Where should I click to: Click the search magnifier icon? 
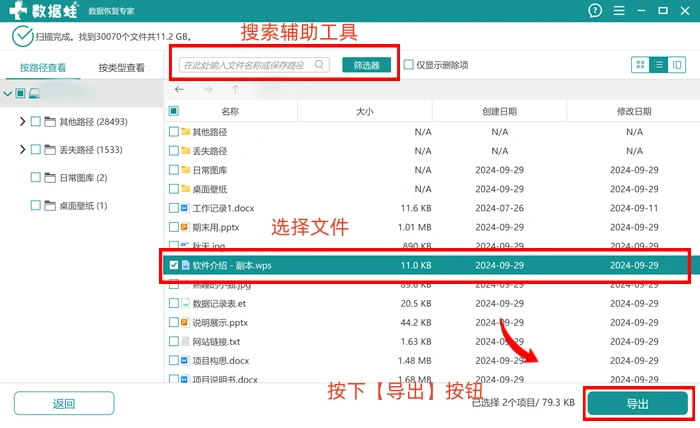pyautogui.click(x=319, y=65)
